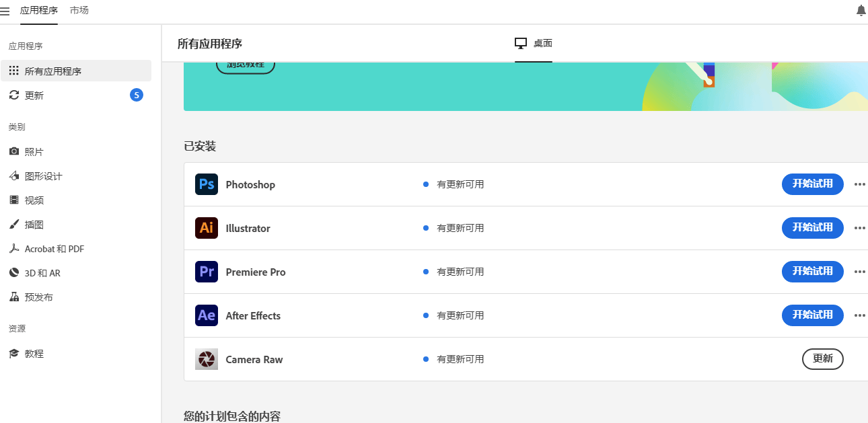This screenshot has width=868, height=423.
Task: Click the brush icon beside 插图
Action: coord(14,225)
